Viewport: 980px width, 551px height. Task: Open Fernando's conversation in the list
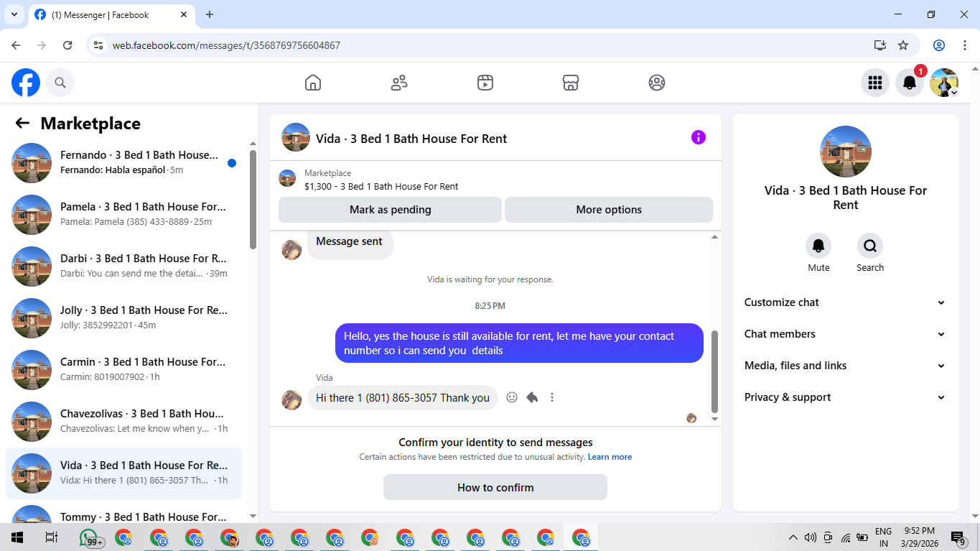click(x=123, y=163)
